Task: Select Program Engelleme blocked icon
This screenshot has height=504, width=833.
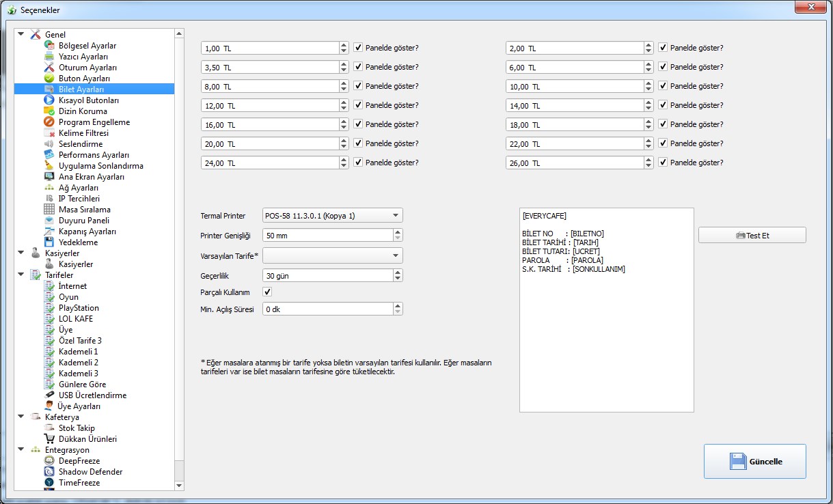Action: pyautogui.click(x=49, y=122)
